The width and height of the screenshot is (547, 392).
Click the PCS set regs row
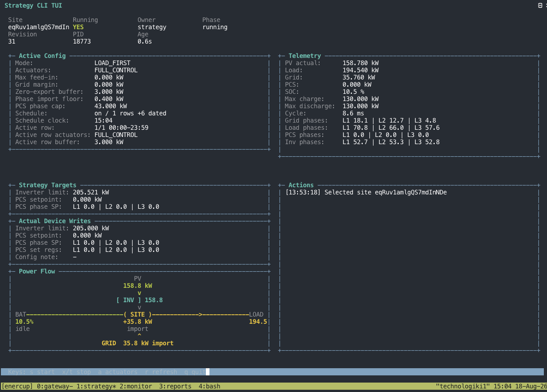point(87,250)
